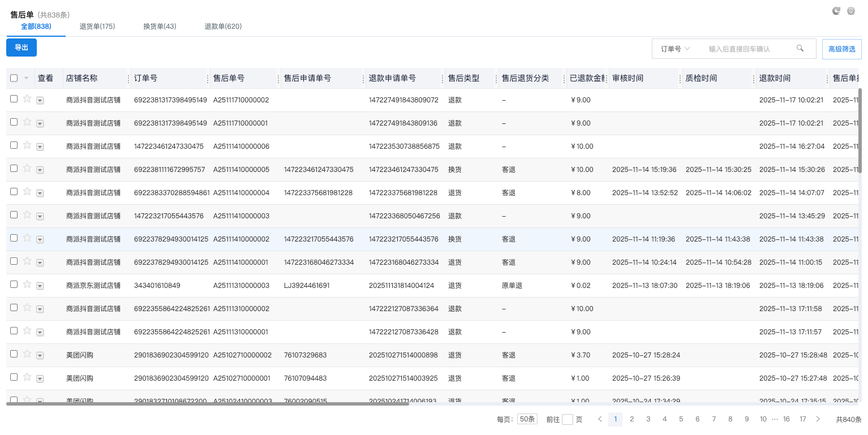Click the cell LJ3924461691
The image size is (868, 435).
tap(307, 286)
